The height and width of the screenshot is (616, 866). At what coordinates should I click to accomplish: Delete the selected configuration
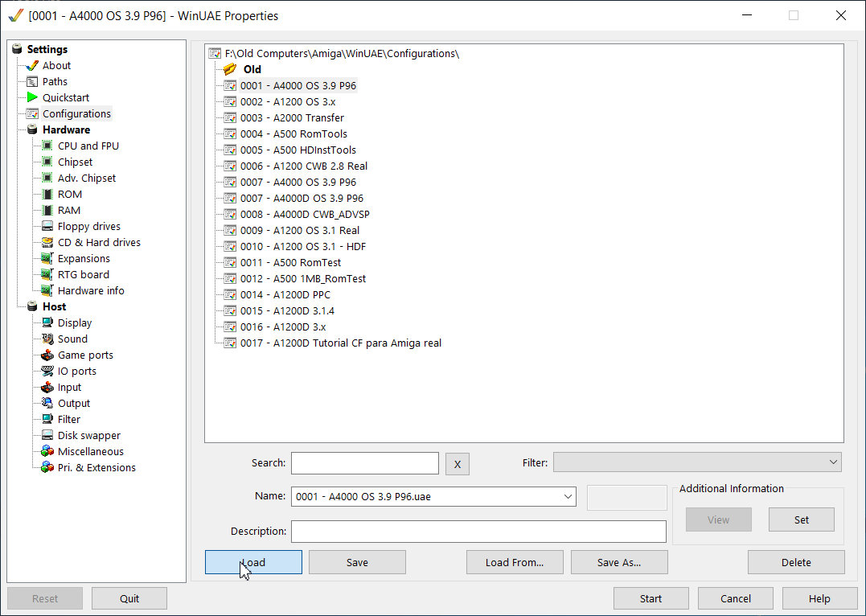coord(796,562)
